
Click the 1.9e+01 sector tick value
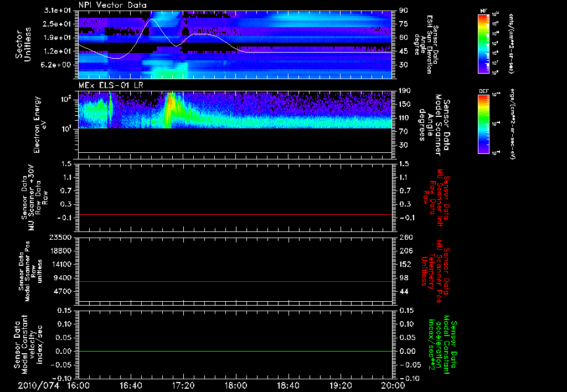click(57, 38)
